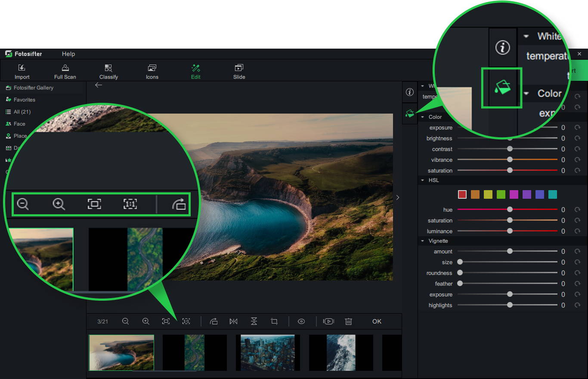Select the ocean waves thumbnail

point(341,353)
